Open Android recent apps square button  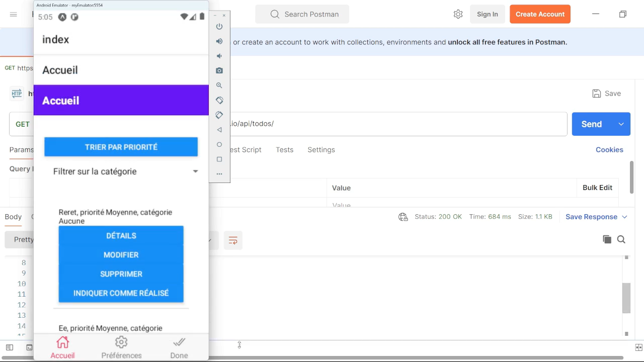click(219, 159)
